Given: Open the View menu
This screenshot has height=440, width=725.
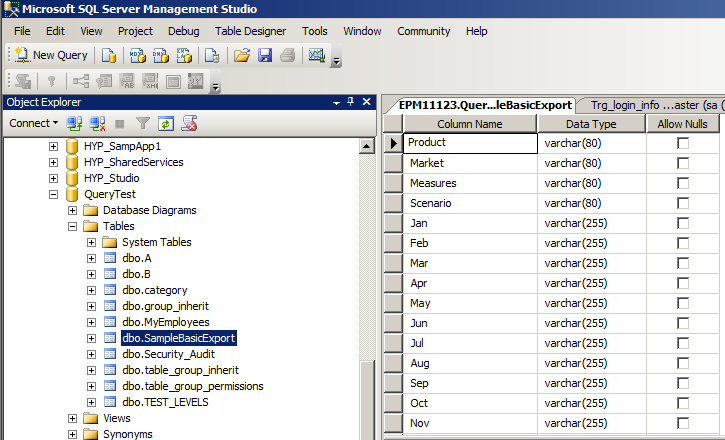Looking at the screenshot, I should click(91, 31).
